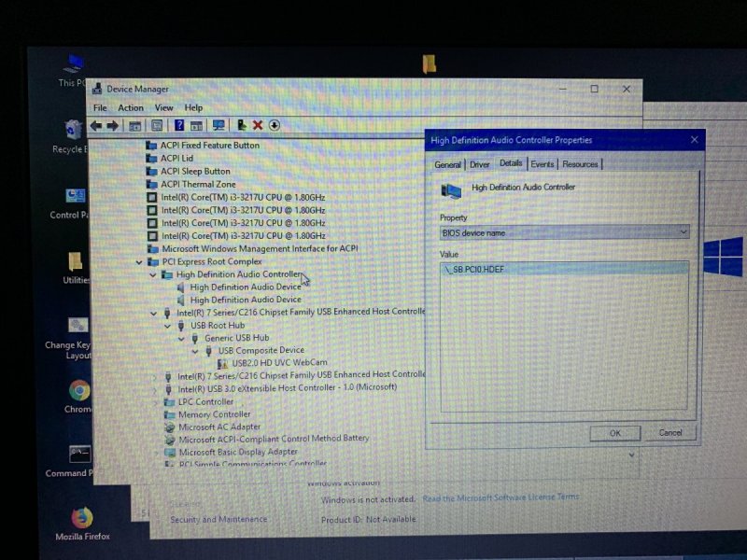Image resolution: width=747 pixels, height=560 pixels.
Task: Click Cancel in the properties dialog
Action: [x=670, y=433]
